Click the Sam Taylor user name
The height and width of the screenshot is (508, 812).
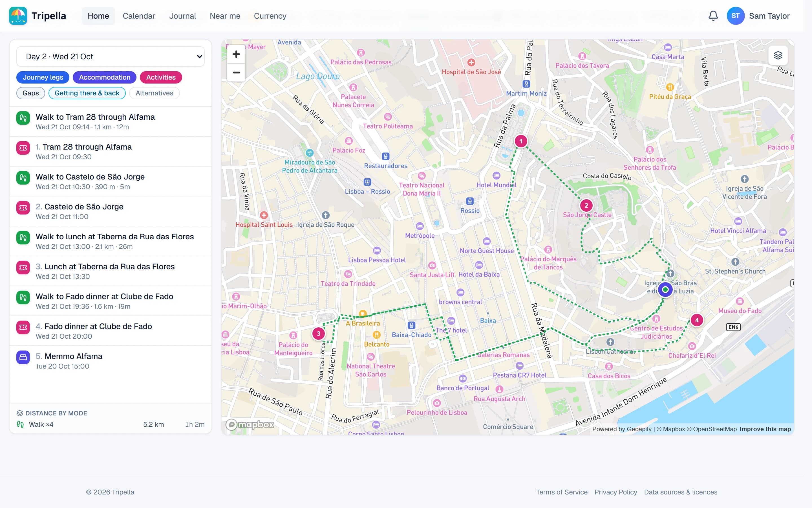click(x=769, y=16)
